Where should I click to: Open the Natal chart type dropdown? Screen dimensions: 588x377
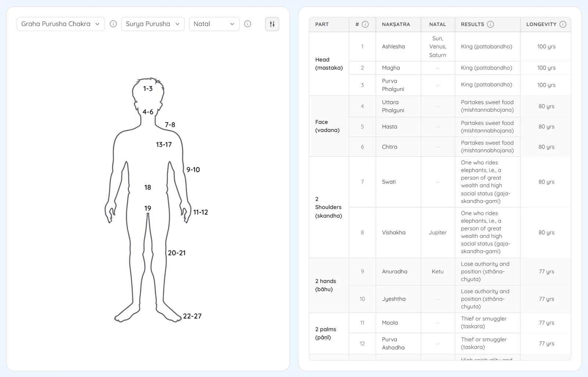(214, 24)
